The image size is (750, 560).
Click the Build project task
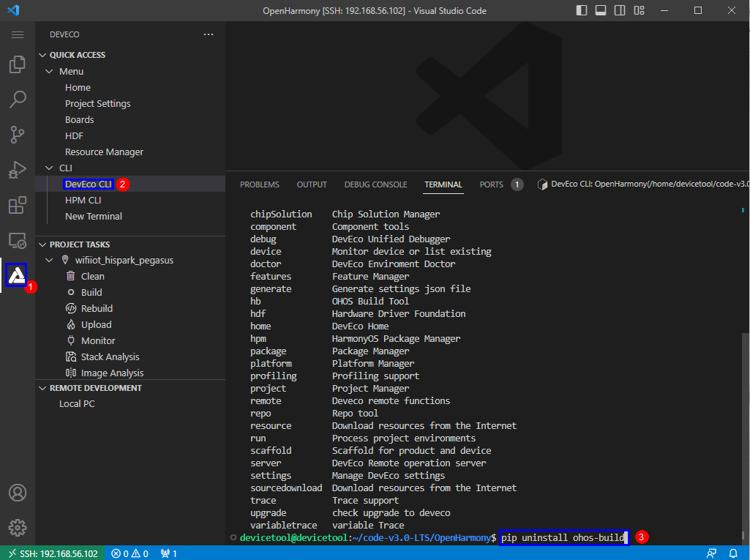click(x=91, y=292)
